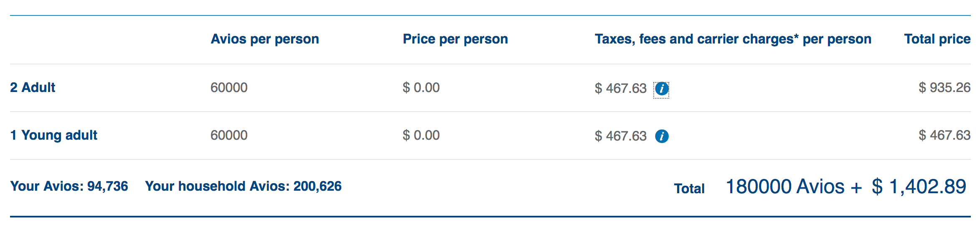The height and width of the screenshot is (225, 980).
Task: Open the info icon in the Young adult row
Action: [x=661, y=136]
